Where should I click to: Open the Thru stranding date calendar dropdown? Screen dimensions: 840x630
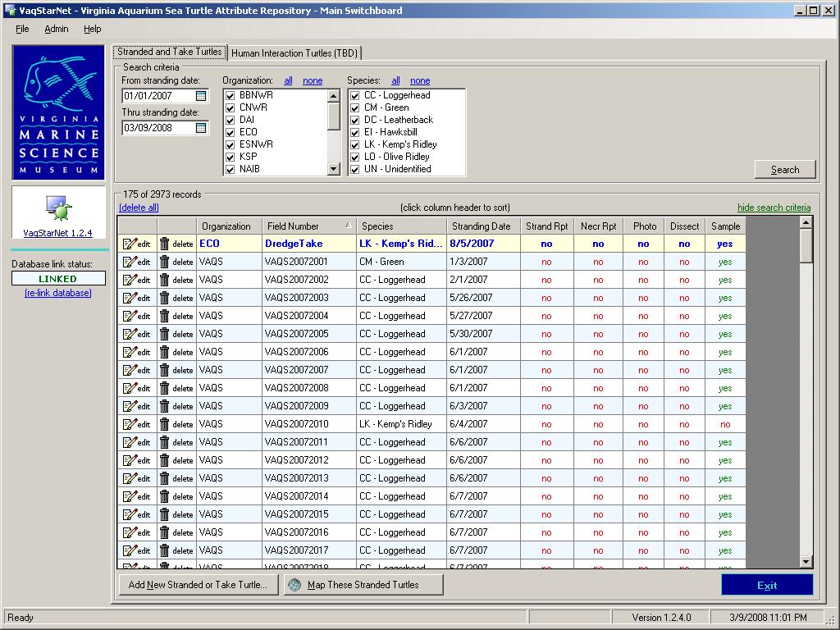[201, 128]
